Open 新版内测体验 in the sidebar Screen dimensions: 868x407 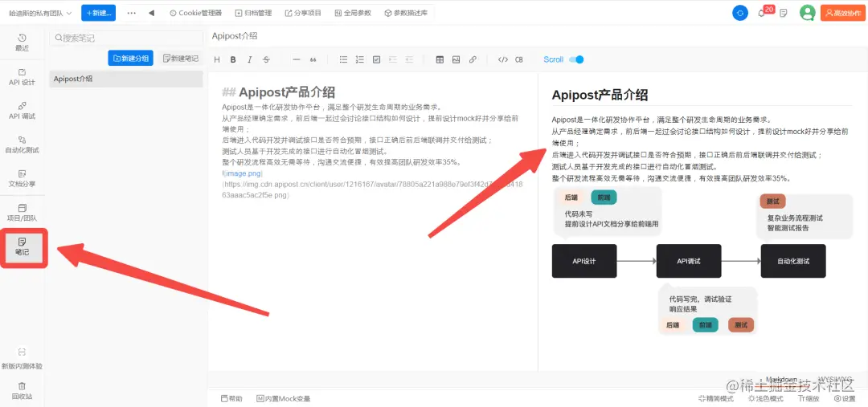(23, 358)
